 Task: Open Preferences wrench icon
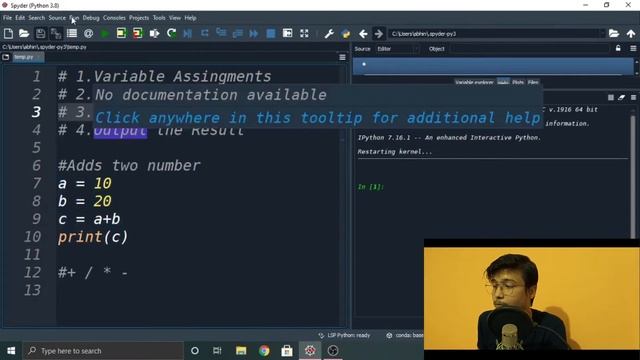coord(329,33)
